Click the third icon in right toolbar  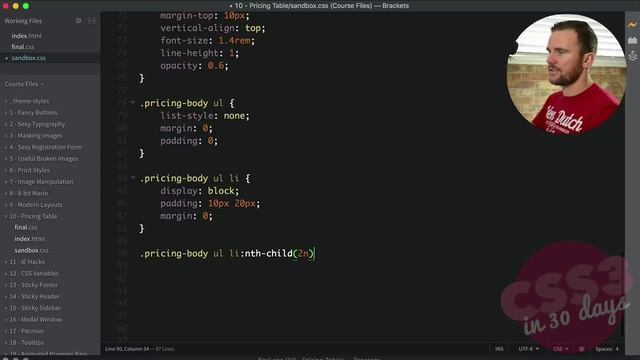pos(632,55)
